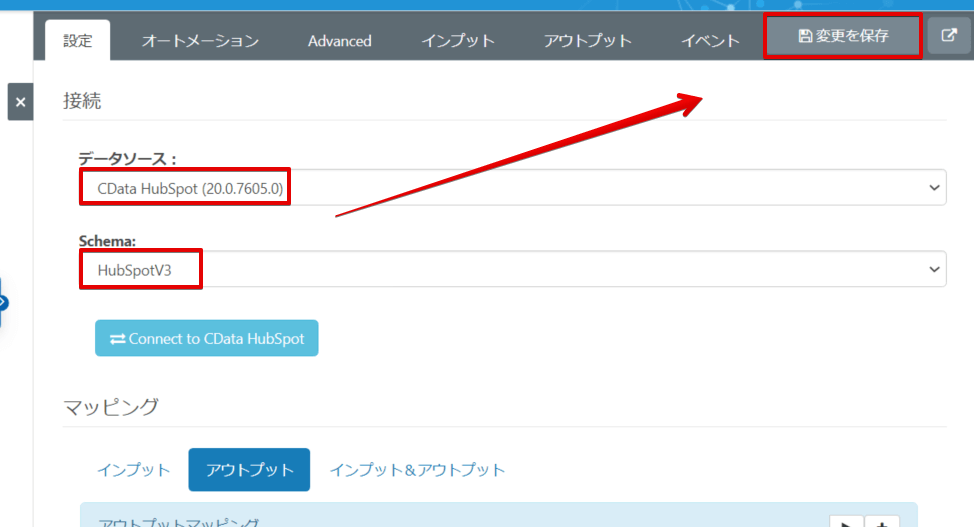974x527 pixels.
Task: Open the Schema dropdown
Action: 512,269
